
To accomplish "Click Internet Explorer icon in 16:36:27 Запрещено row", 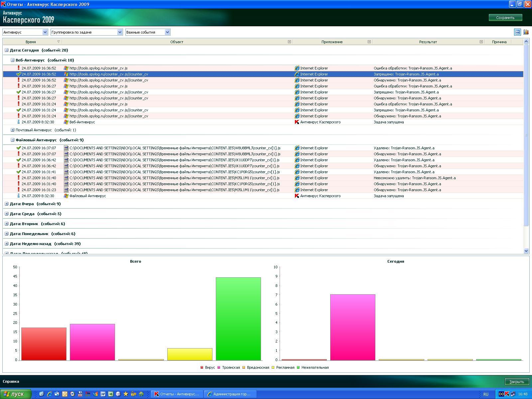I will [x=297, y=92].
